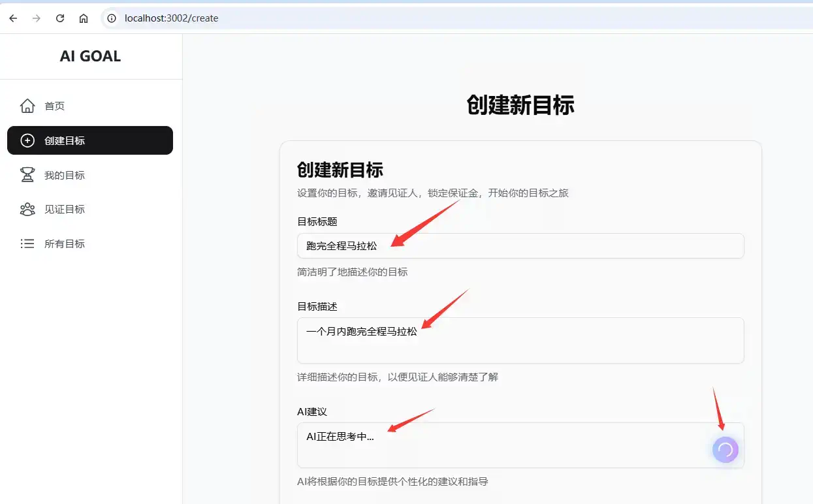The width and height of the screenshot is (813, 504).
Task: Click the browser home icon
Action: 83,18
